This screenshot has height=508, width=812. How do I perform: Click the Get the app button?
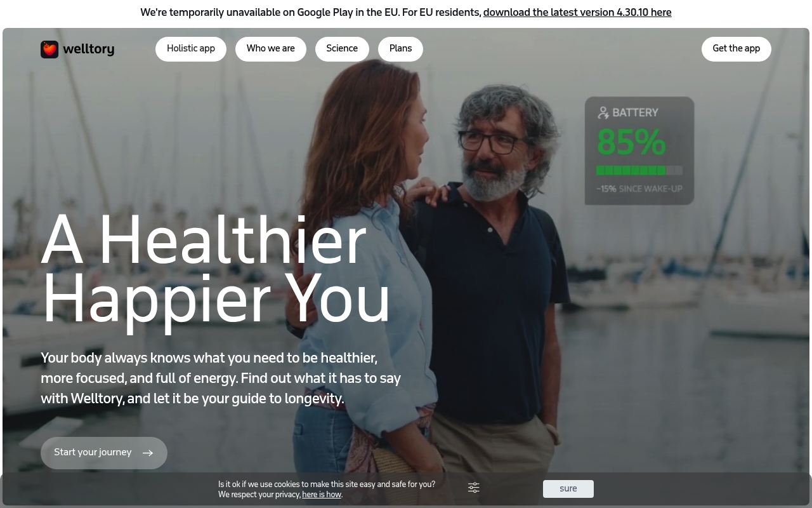pos(736,49)
